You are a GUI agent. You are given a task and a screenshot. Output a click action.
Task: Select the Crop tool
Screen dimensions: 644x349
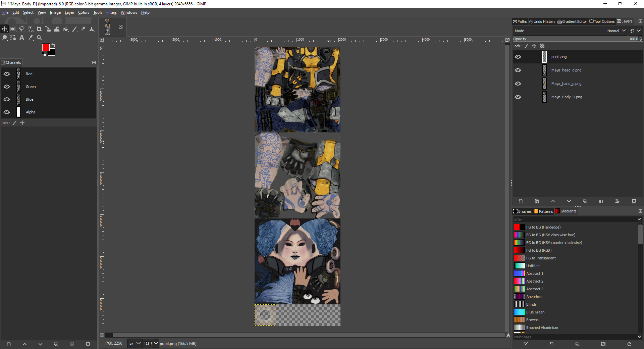pos(39,29)
